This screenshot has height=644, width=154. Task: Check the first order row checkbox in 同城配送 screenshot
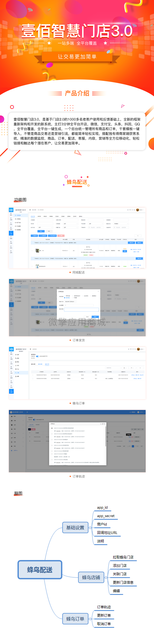(x=32, y=251)
